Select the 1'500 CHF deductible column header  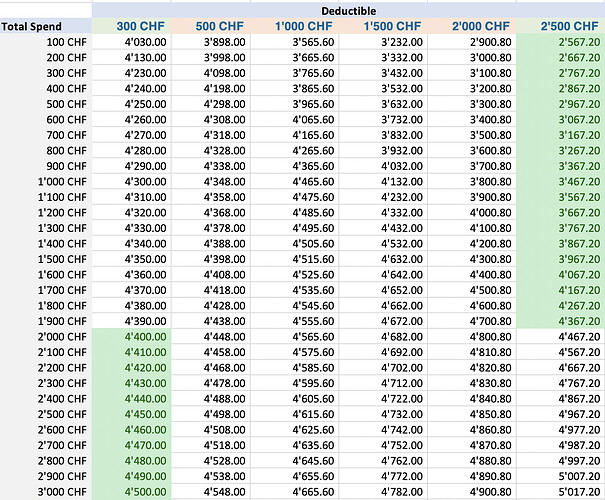(x=383, y=26)
